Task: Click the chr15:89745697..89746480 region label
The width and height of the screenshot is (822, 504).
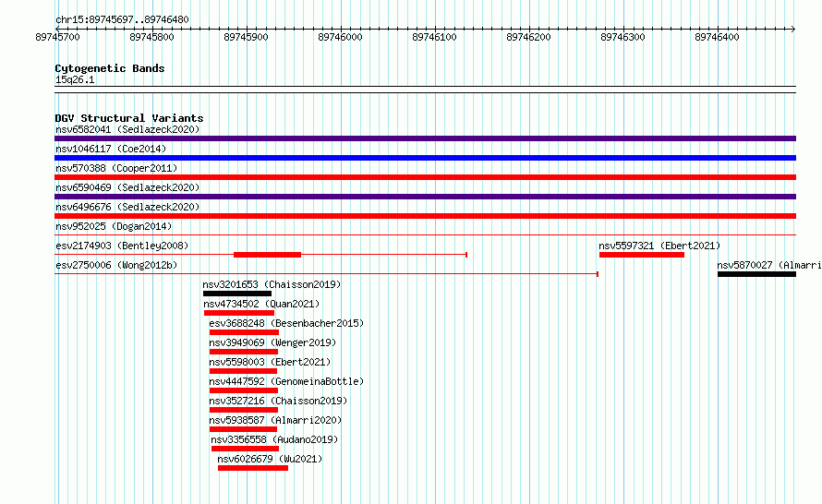Action: pos(122,19)
